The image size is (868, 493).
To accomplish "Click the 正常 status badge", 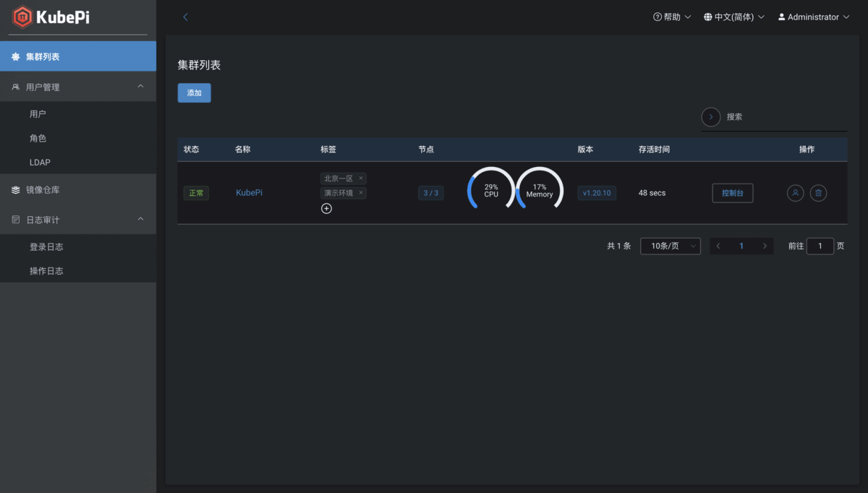I will click(x=196, y=193).
